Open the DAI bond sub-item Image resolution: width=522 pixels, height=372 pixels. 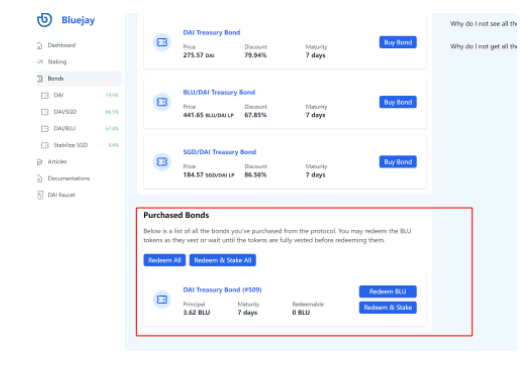coord(59,95)
